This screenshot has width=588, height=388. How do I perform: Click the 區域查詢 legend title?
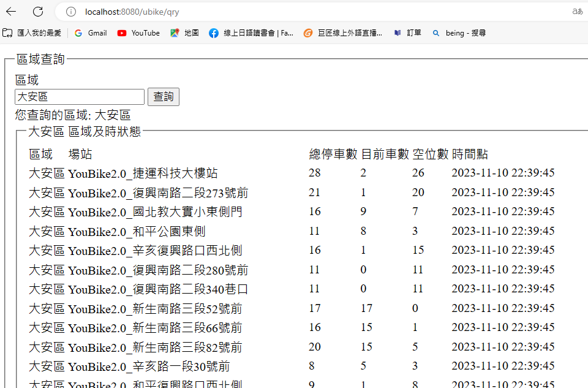[x=40, y=59]
